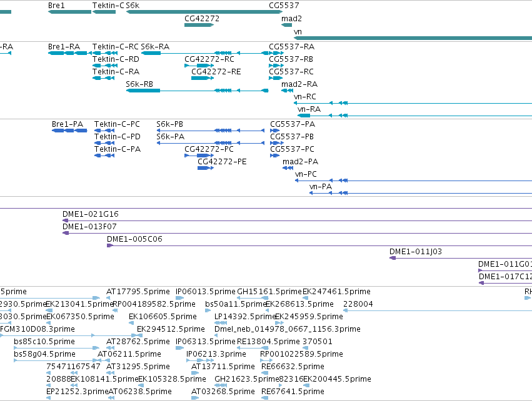This screenshot has height=401, width=532.
Task: Select transcript Tektin-C-RA
Action: 116,72
